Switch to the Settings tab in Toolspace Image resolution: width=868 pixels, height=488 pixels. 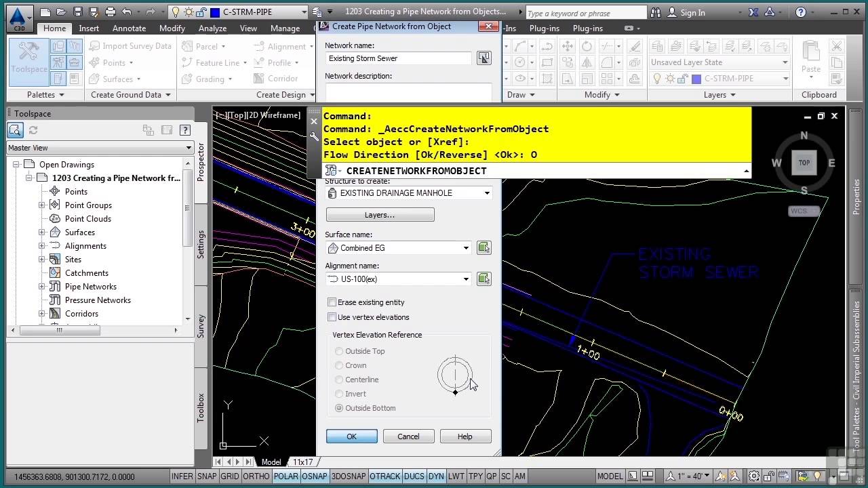click(x=201, y=244)
